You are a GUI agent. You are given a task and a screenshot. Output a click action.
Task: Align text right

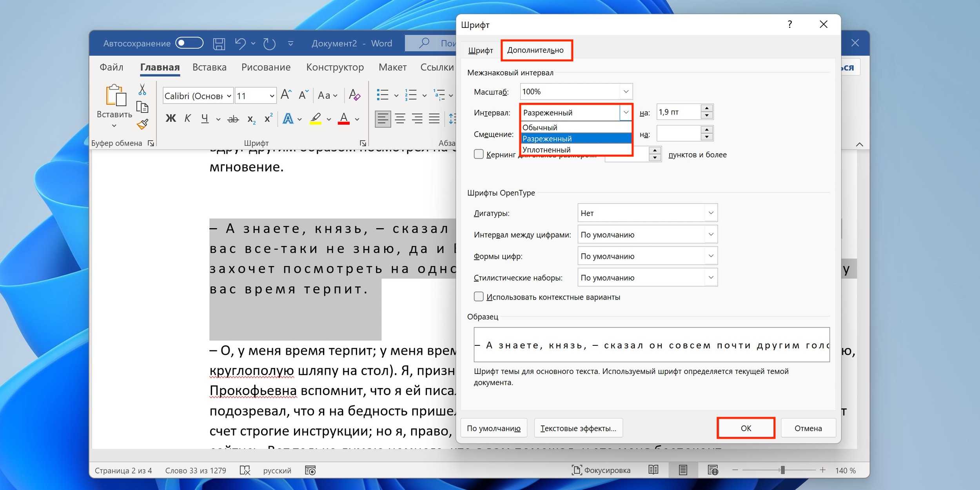[x=417, y=118]
